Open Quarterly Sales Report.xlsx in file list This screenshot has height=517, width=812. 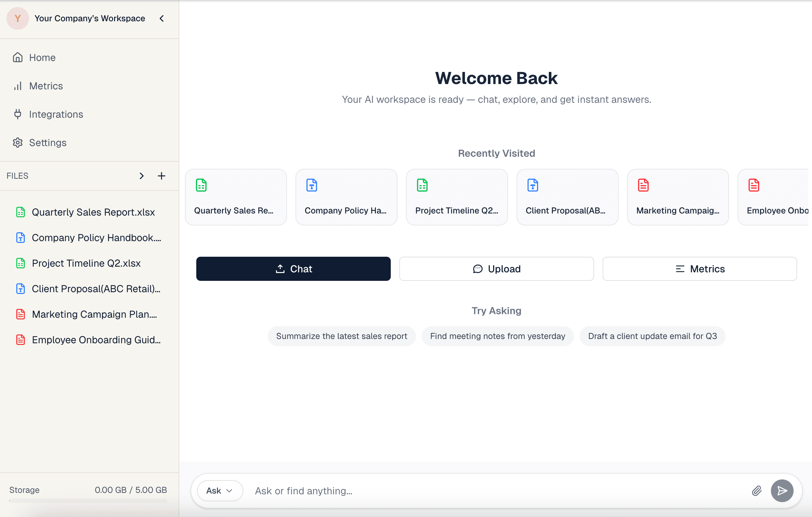tap(93, 212)
